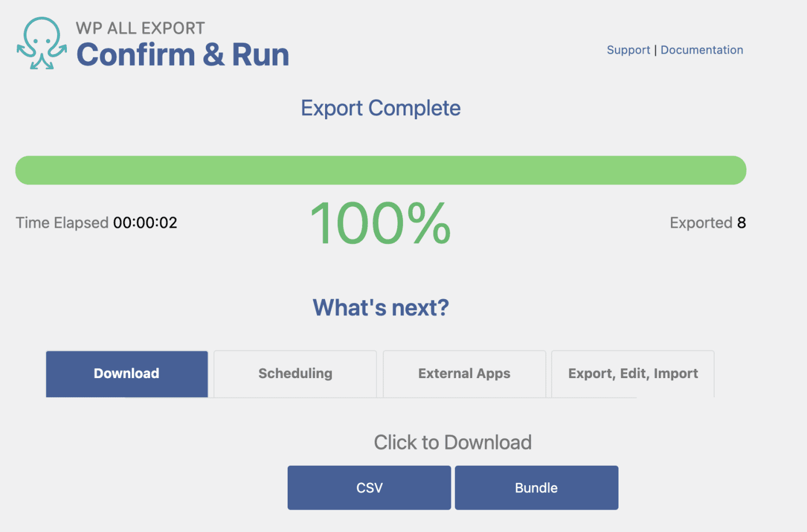Screen dimensions: 807x532
Task: Click the WP All Export octopus logo
Action: 42,44
